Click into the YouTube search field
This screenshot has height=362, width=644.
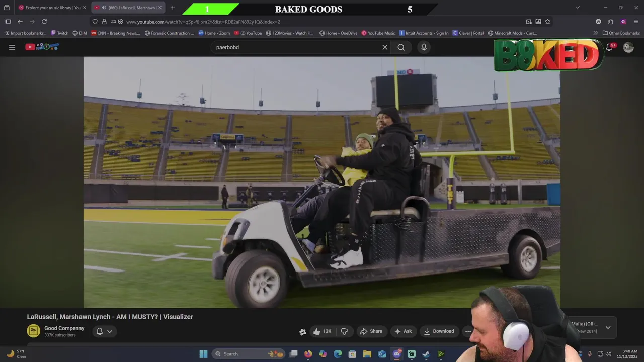(x=297, y=47)
